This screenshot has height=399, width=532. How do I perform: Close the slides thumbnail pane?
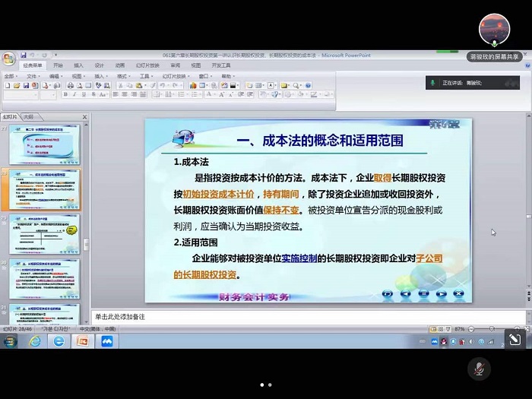(84, 117)
